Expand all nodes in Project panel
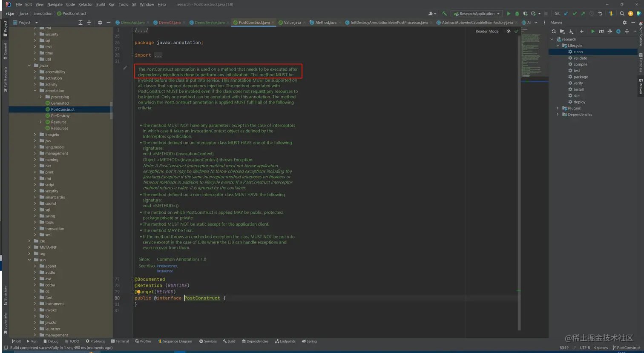The height and width of the screenshot is (353, 644). click(x=80, y=23)
